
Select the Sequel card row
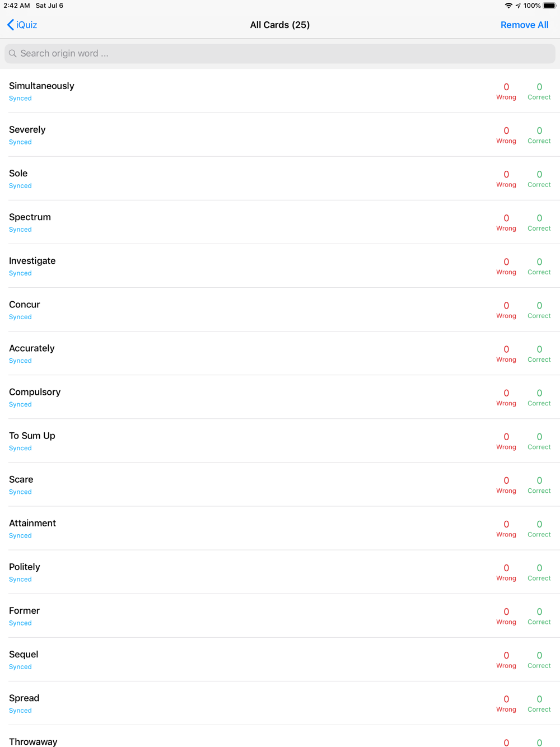(x=280, y=659)
